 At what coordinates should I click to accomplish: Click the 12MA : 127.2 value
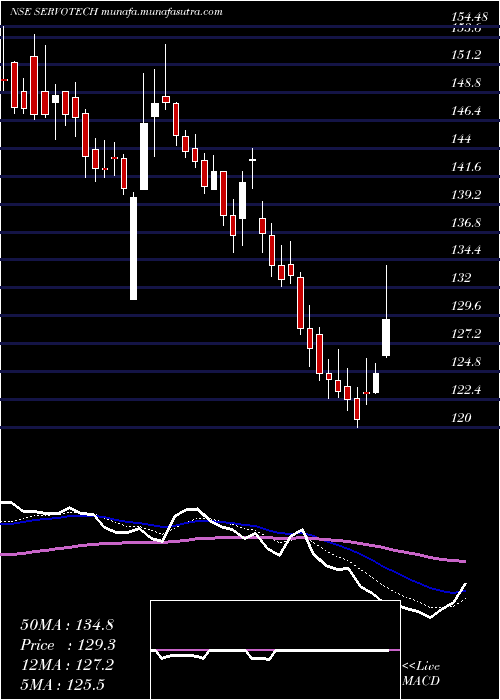tap(67, 665)
